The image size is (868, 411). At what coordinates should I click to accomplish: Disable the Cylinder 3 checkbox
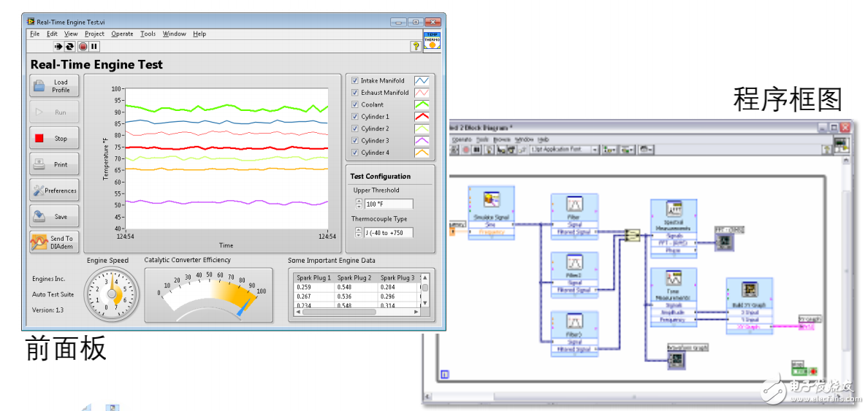point(355,141)
